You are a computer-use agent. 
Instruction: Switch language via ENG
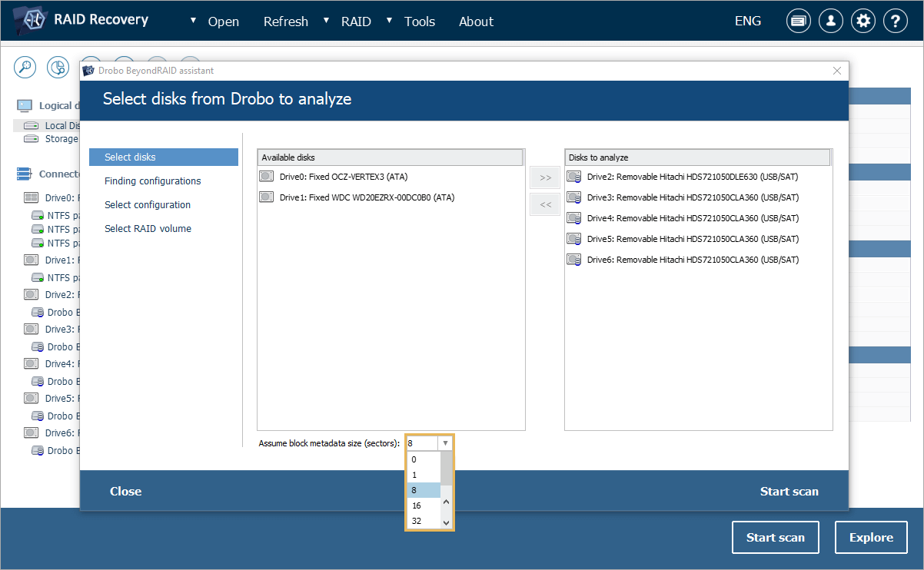(748, 22)
